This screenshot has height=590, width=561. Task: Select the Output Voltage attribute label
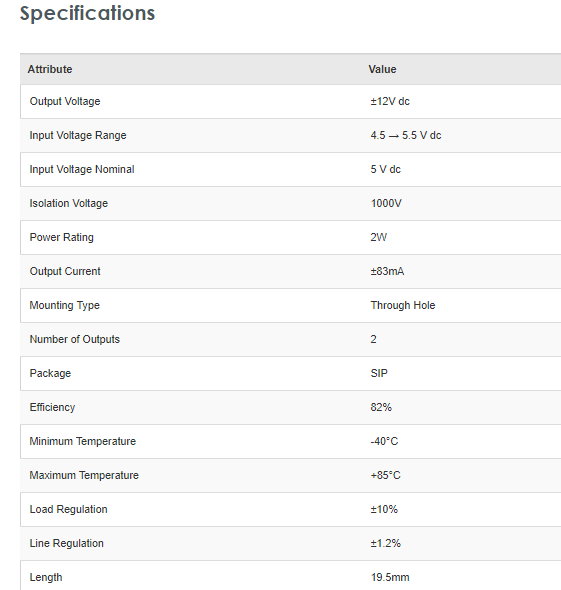coord(65,101)
